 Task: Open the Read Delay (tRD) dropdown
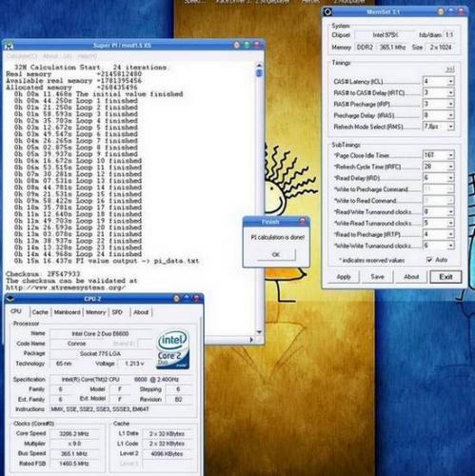click(450, 178)
